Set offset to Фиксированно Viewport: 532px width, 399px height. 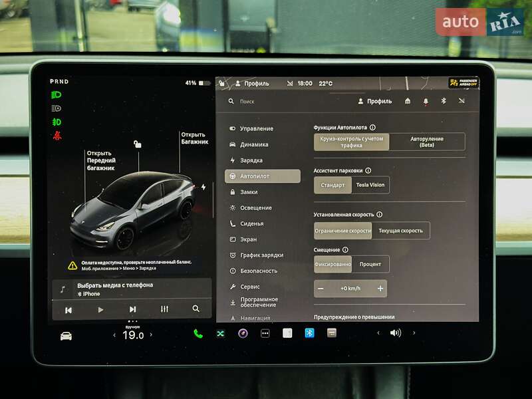point(333,264)
